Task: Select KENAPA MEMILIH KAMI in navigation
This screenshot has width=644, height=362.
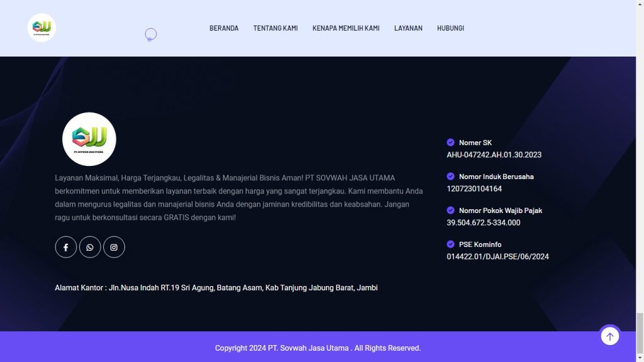Action: point(346,28)
